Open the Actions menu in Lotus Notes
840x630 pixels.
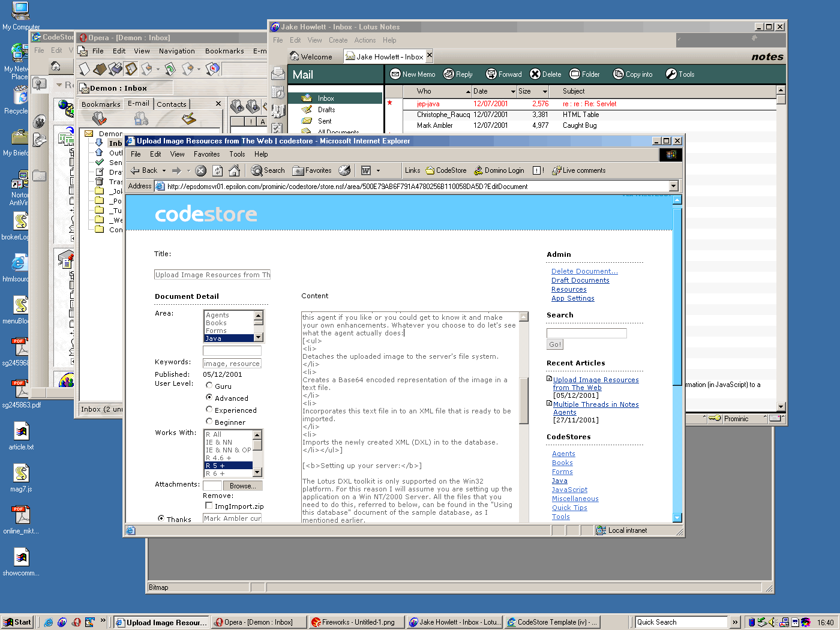click(x=365, y=40)
